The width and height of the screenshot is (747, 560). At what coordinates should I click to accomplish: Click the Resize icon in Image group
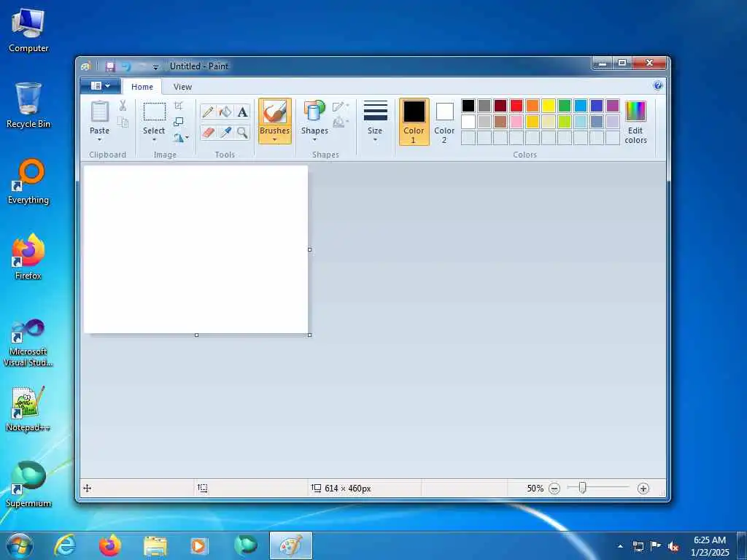[179, 122]
